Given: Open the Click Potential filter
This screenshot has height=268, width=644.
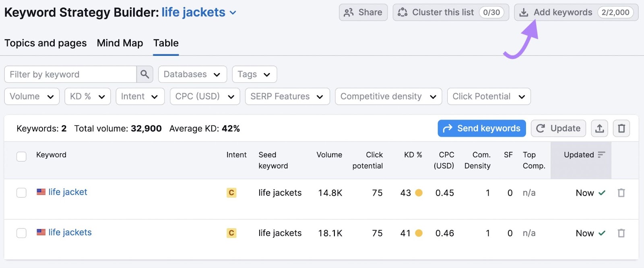Looking at the screenshot, I should tap(489, 96).
